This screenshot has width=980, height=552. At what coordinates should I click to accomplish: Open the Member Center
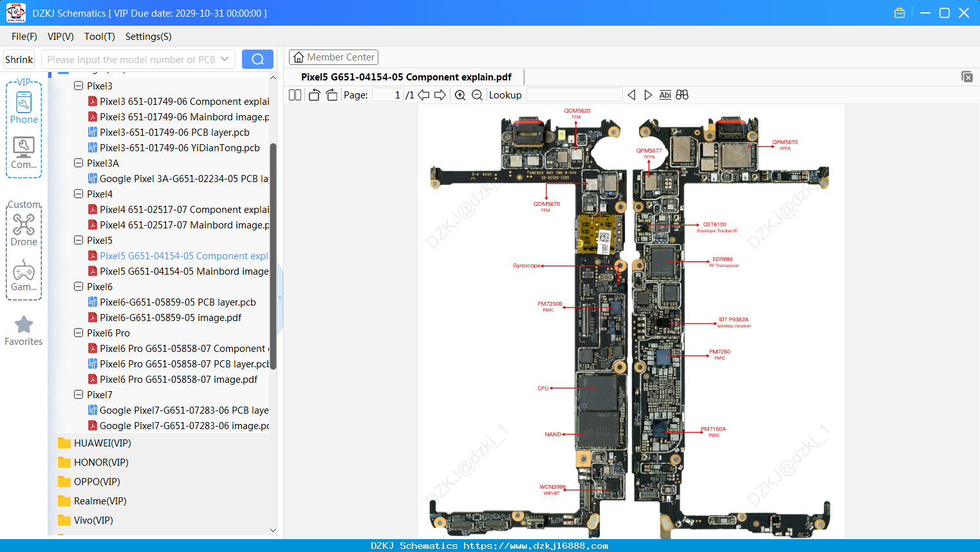[x=333, y=57]
